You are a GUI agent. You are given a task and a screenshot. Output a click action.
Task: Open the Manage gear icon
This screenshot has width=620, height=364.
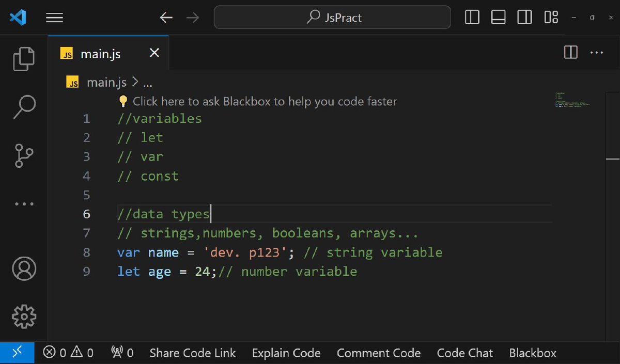24,316
